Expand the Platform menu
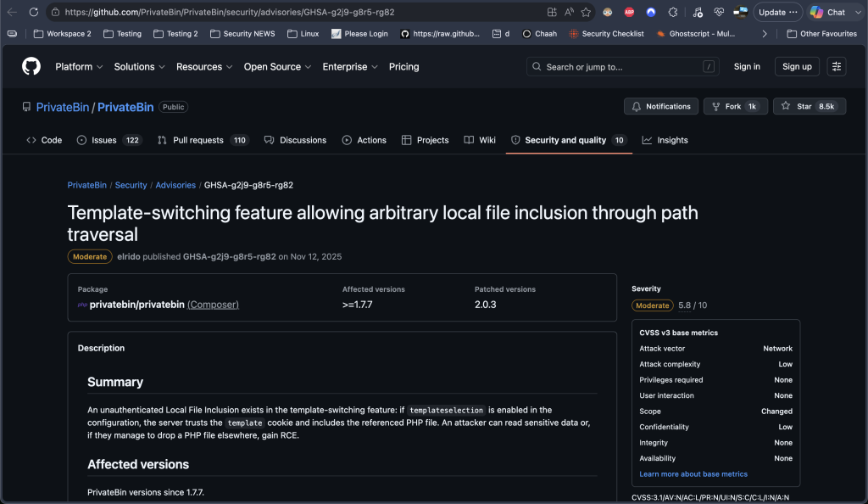The height and width of the screenshot is (504, 868). coord(79,66)
